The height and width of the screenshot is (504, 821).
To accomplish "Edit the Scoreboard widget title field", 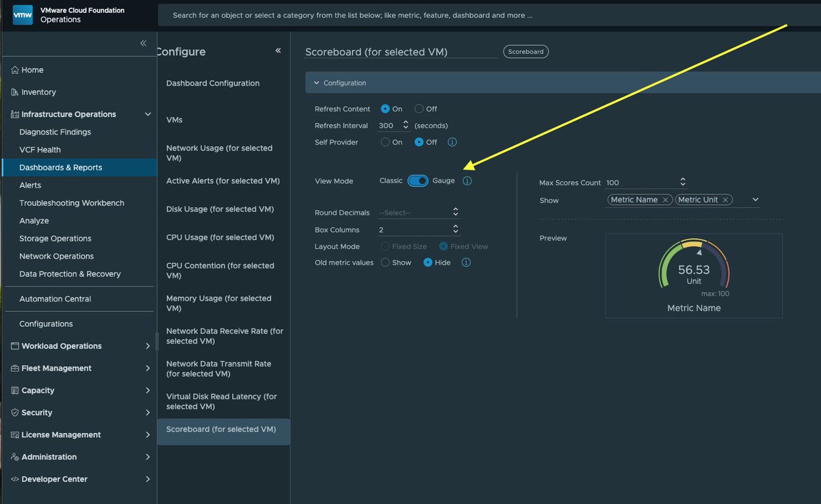I will click(x=401, y=52).
